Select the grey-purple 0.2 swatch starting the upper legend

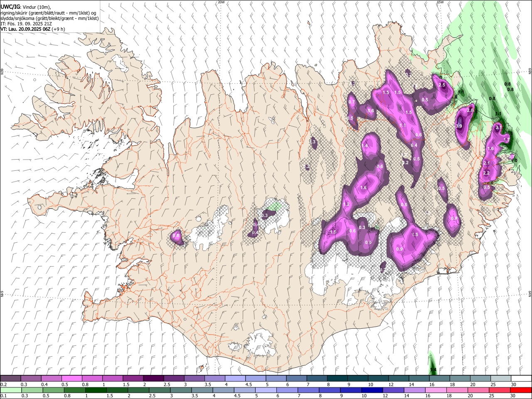[x=10, y=379]
